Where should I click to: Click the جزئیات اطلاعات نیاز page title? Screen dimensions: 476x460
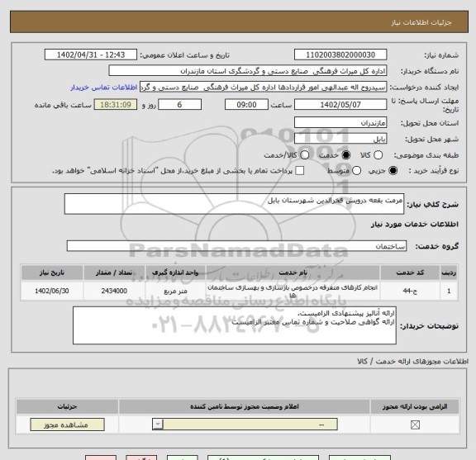coord(421,23)
